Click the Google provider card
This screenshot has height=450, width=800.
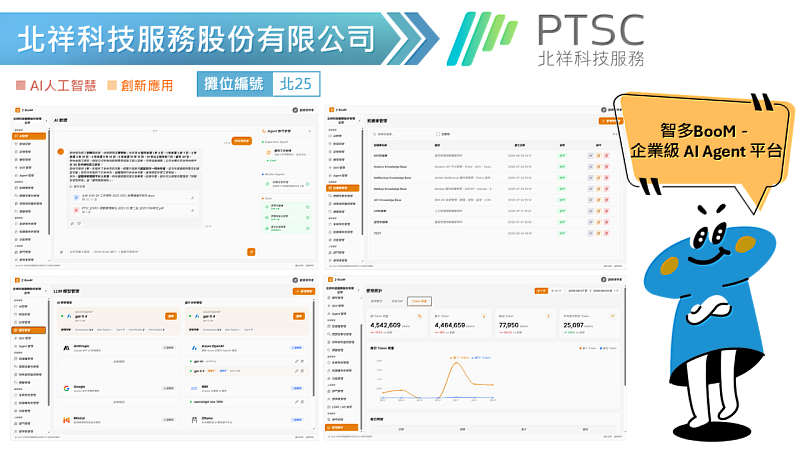(x=119, y=394)
